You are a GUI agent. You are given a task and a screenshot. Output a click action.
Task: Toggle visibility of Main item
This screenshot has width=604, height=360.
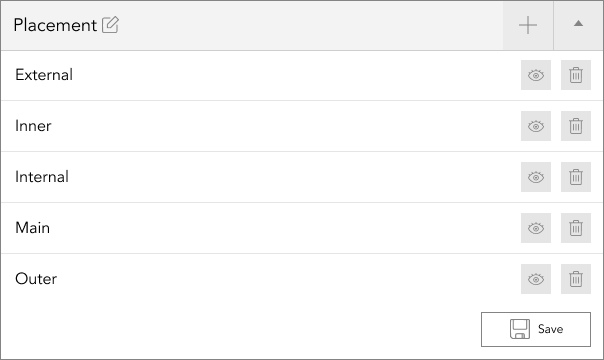point(536,228)
